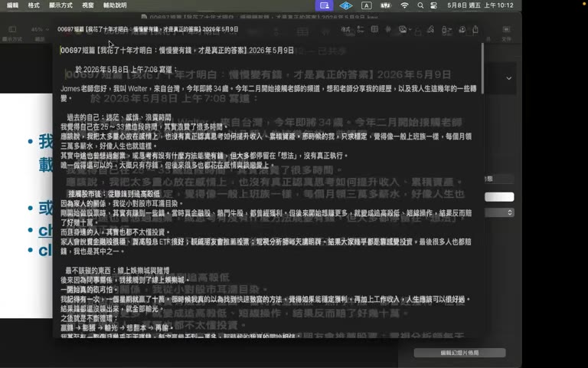Expand the right inspector panel chevron

[x=509, y=78]
